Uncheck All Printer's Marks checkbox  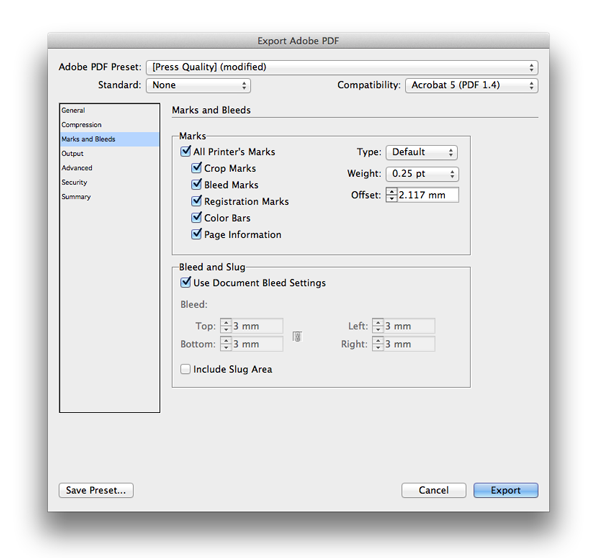tap(186, 152)
